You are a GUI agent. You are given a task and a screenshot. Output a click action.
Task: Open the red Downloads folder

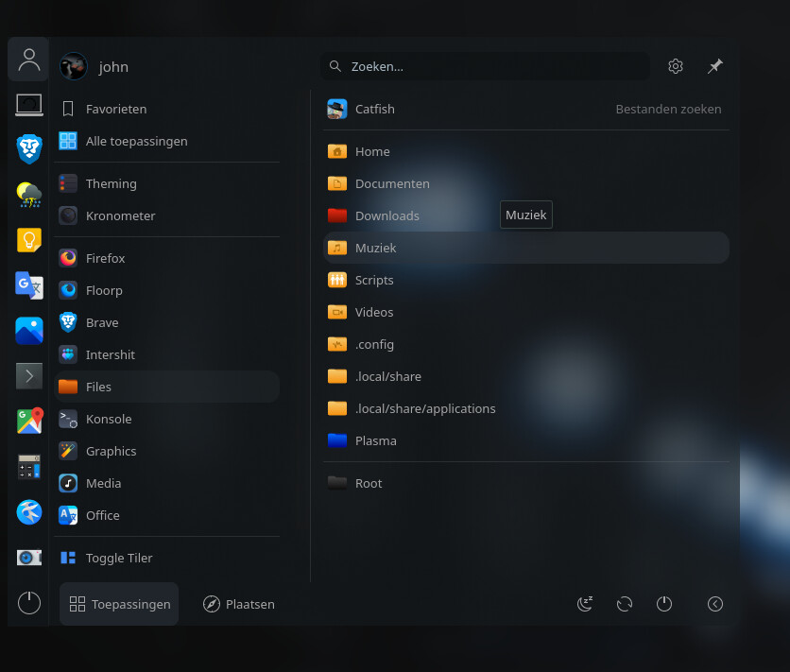526,215
